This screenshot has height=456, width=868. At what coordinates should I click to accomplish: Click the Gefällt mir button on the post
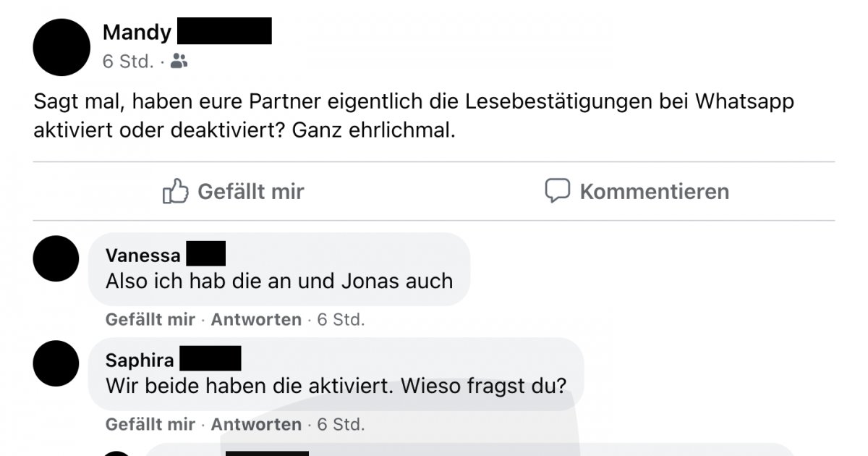tap(233, 191)
